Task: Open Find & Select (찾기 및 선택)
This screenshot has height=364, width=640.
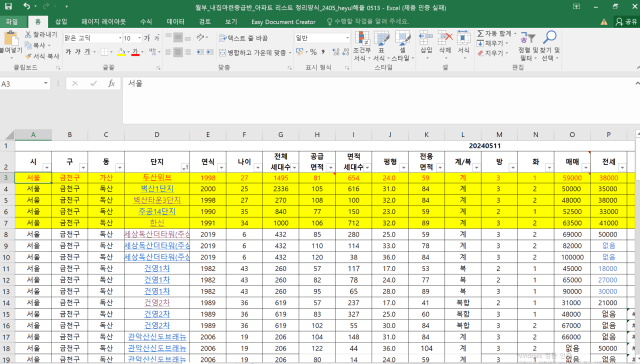Action: (x=549, y=46)
